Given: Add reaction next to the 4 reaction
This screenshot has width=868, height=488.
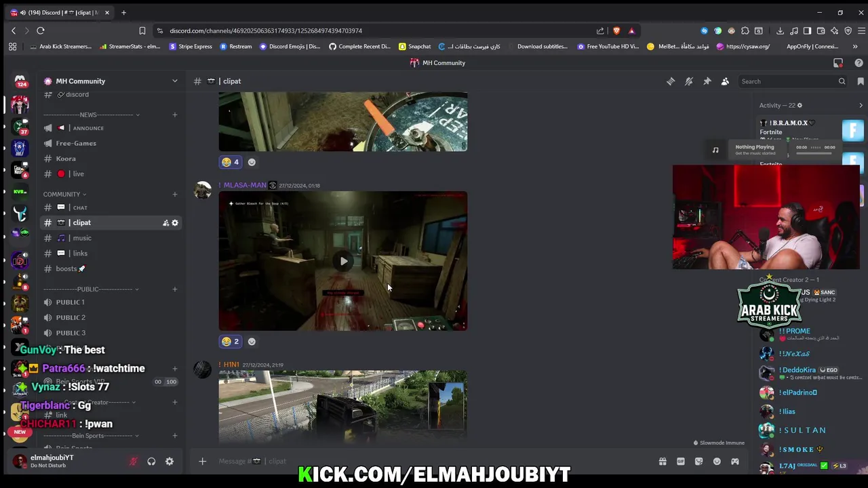Looking at the screenshot, I should click(x=252, y=162).
